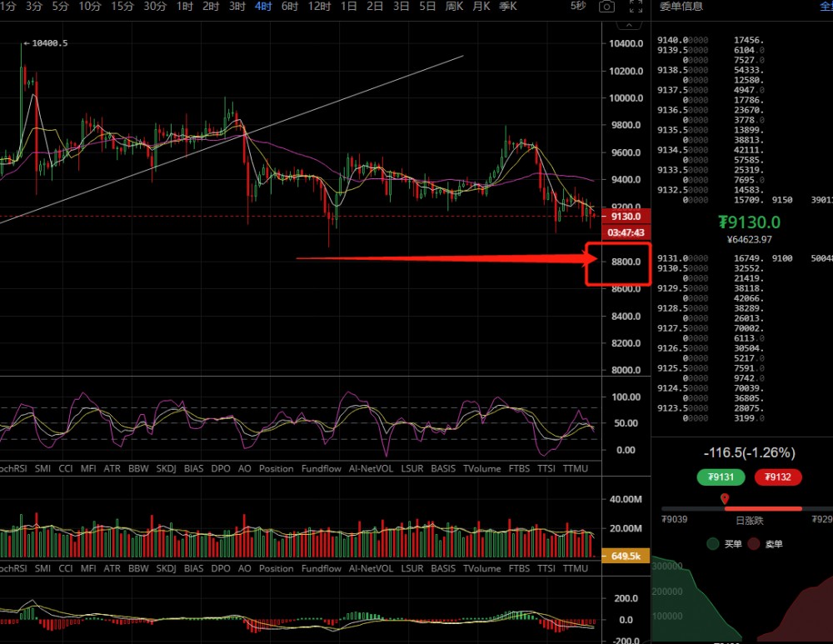Click the red location pin on daily range bar
This screenshot has width=833, height=644.
tap(725, 498)
